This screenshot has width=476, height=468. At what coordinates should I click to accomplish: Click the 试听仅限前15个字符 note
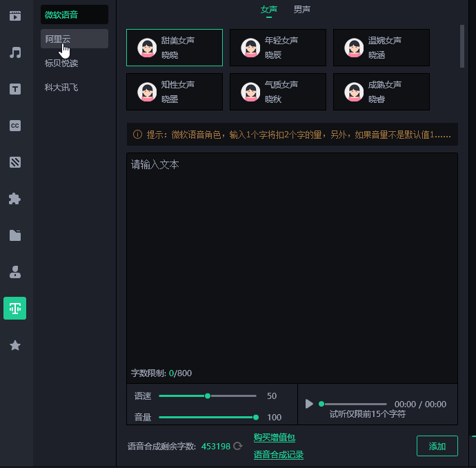[367, 414]
